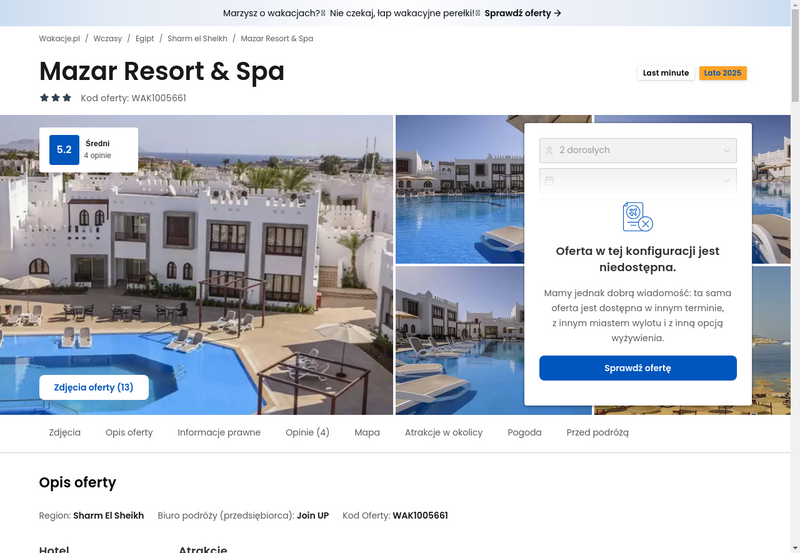Click the 5.2 rating score badge
Screen dimensions: 800x553
(64, 150)
